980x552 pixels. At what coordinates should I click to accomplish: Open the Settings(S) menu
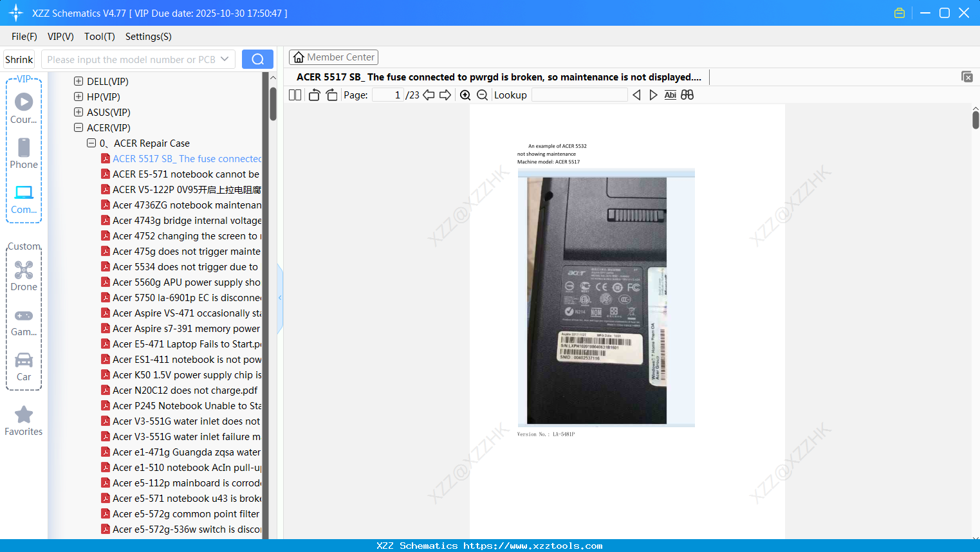[x=149, y=37]
